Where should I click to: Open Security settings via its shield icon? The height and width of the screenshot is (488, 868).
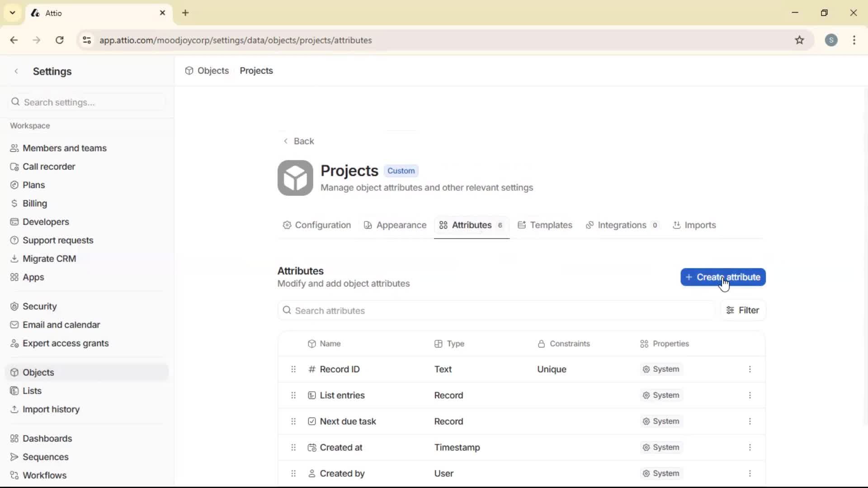pos(15,306)
